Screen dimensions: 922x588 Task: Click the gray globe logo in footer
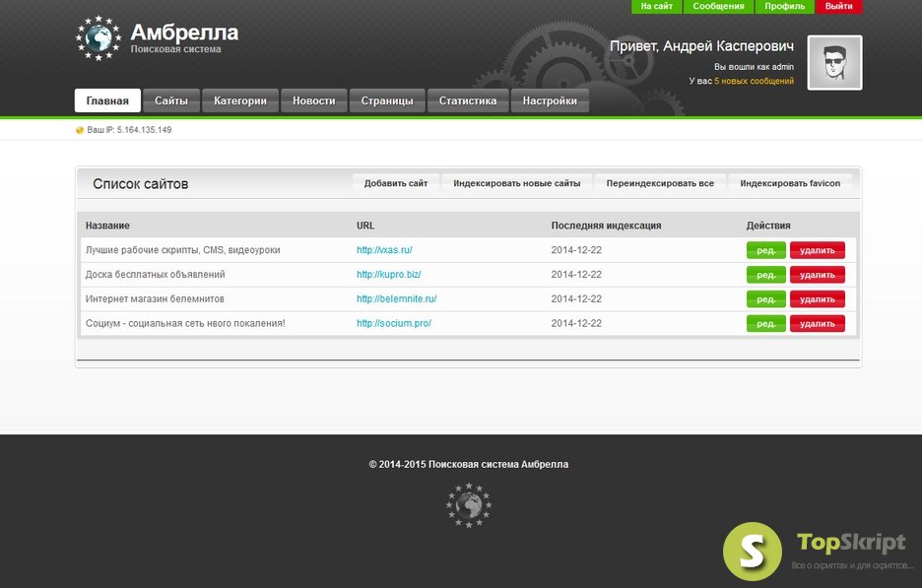click(468, 505)
